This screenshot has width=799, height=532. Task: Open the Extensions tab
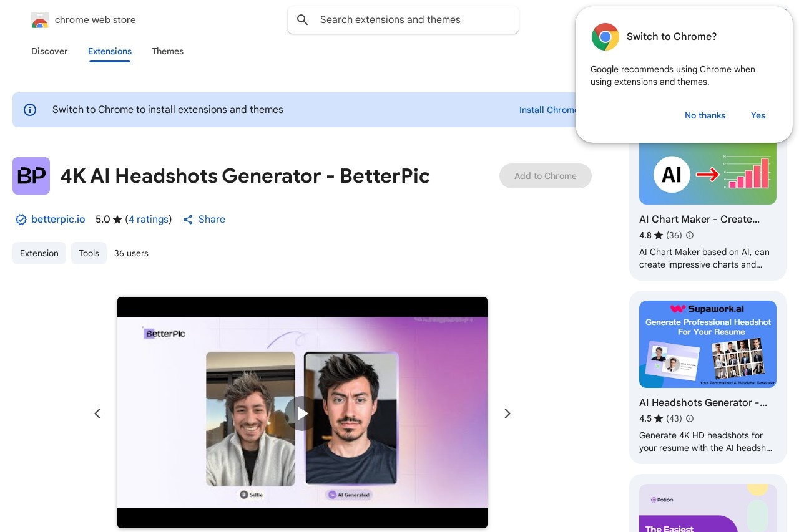[110, 51]
